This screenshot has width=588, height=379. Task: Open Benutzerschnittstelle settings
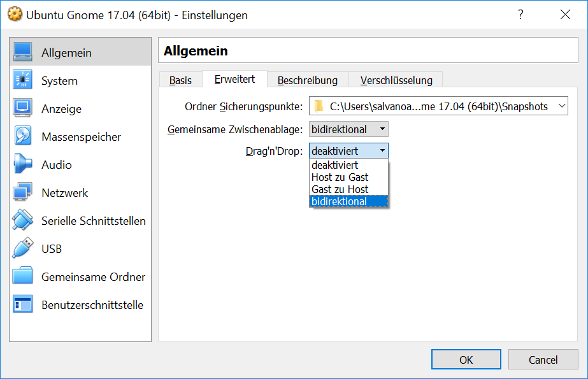tap(80, 304)
